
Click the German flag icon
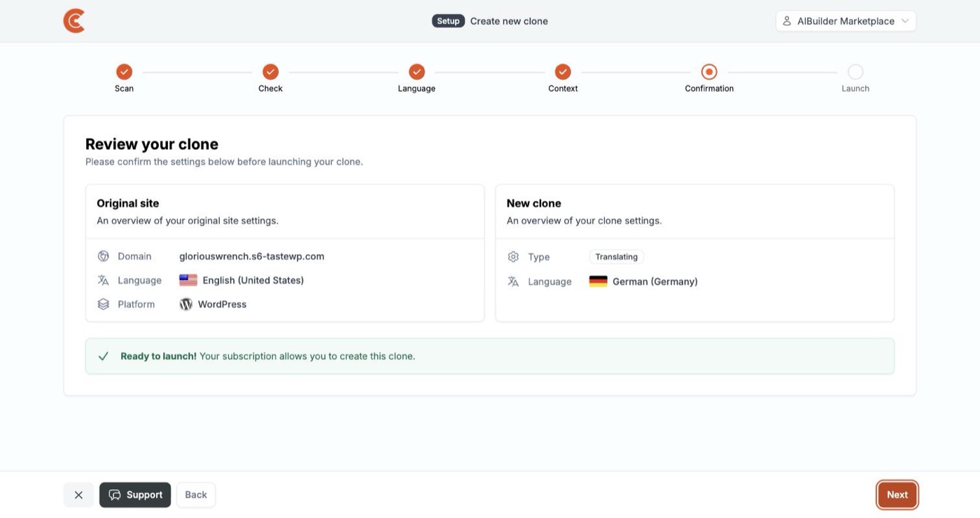pyautogui.click(x=598, y=281)
